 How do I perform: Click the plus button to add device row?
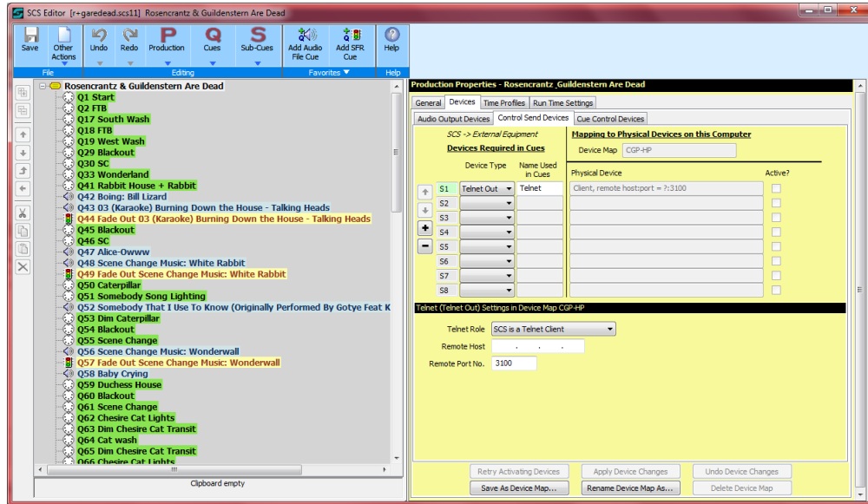(x=426, y=229)
